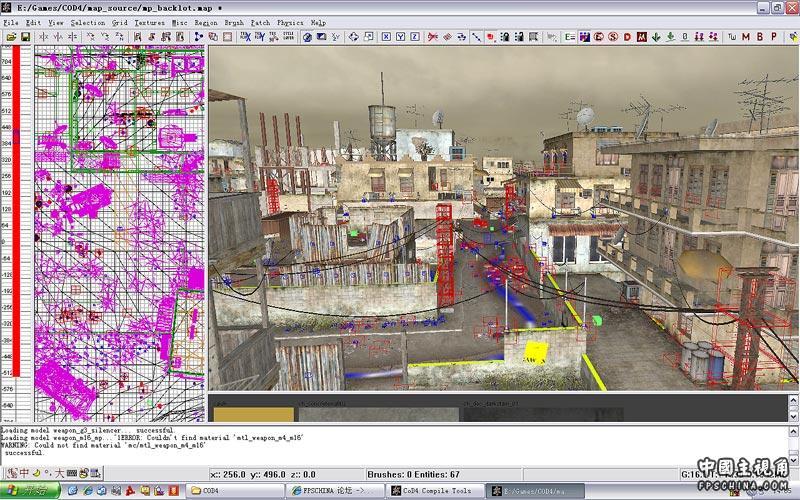Click the WARNING could not find material line
Image resolution: width=800 pixels, height=500 pixels.
104,445
